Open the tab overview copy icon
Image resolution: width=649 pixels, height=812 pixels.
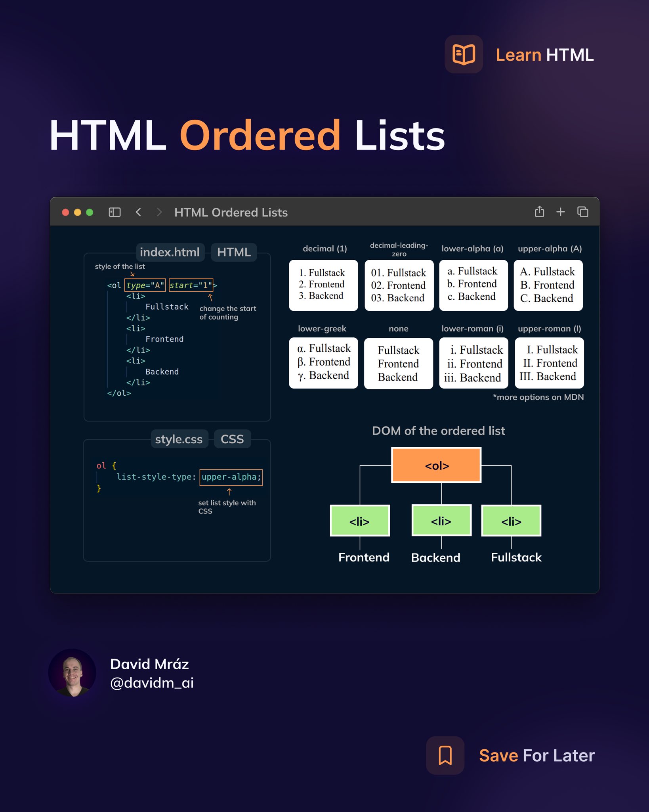click(x=582, y=212)
